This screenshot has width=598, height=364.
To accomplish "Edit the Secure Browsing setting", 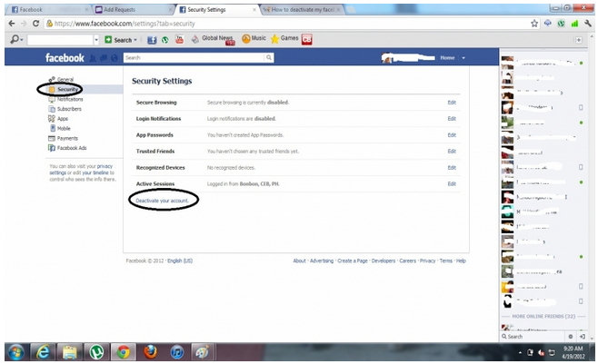I will point(452,103).
